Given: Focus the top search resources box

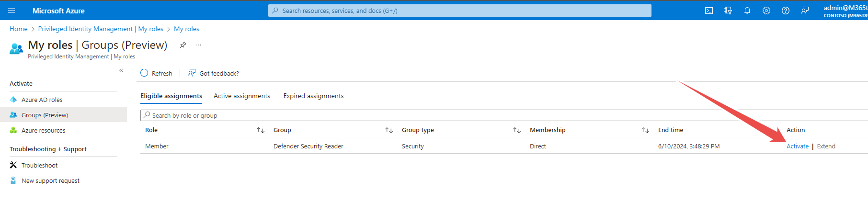Looking at the screenshot, I should [x=460, y=11].
